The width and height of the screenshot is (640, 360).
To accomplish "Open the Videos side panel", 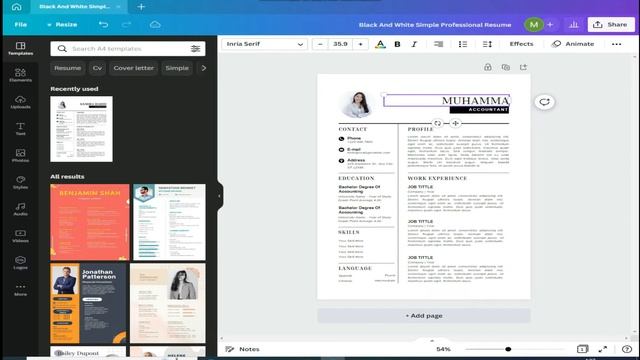I will point(20,236).
